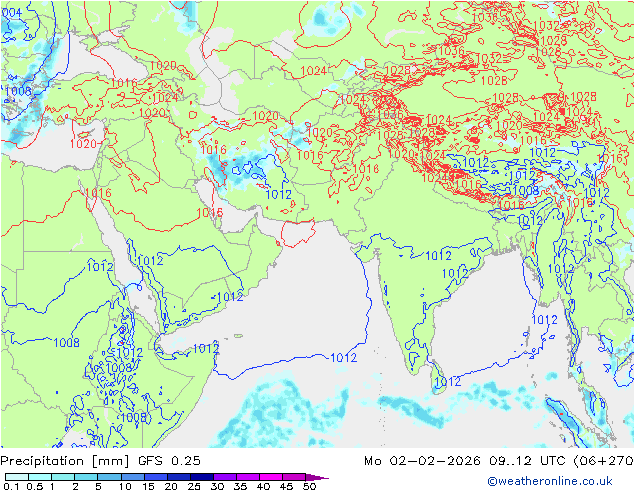
Task: Select the magenta 40–45 legend swatch
Action: pos(271,477)
